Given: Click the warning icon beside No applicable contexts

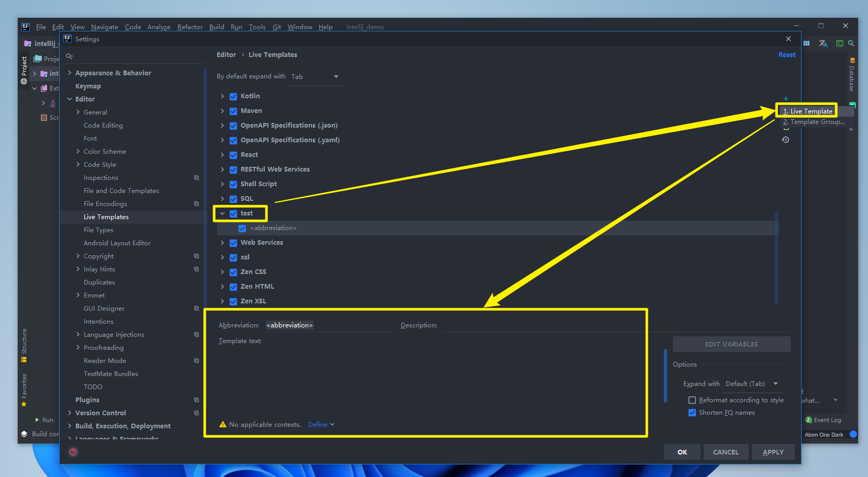Looking at the screenshot, I should click(x=222, y=424).
